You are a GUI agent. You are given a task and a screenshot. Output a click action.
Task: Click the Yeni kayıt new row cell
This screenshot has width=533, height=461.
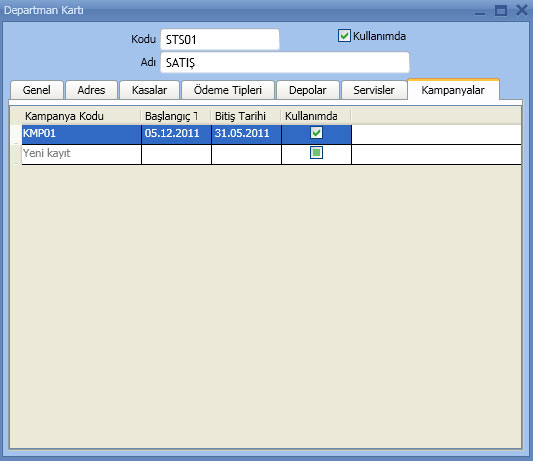click(81, 153)
